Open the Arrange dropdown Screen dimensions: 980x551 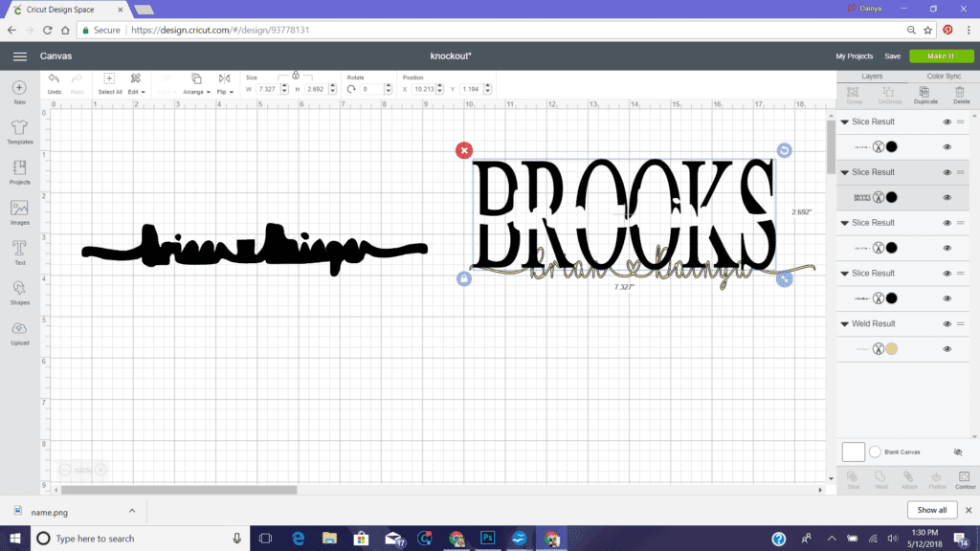196,83
